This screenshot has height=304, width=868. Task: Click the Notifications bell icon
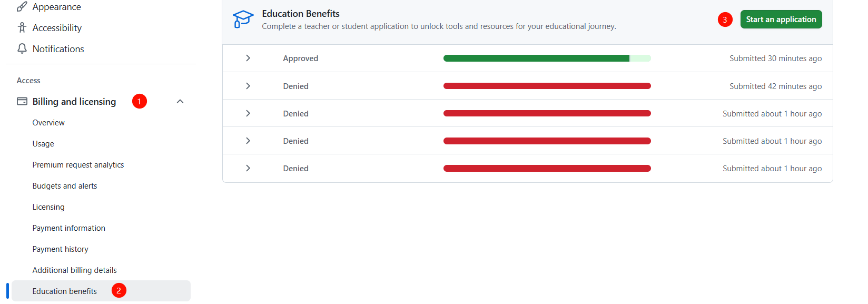(x=22, y=48)
